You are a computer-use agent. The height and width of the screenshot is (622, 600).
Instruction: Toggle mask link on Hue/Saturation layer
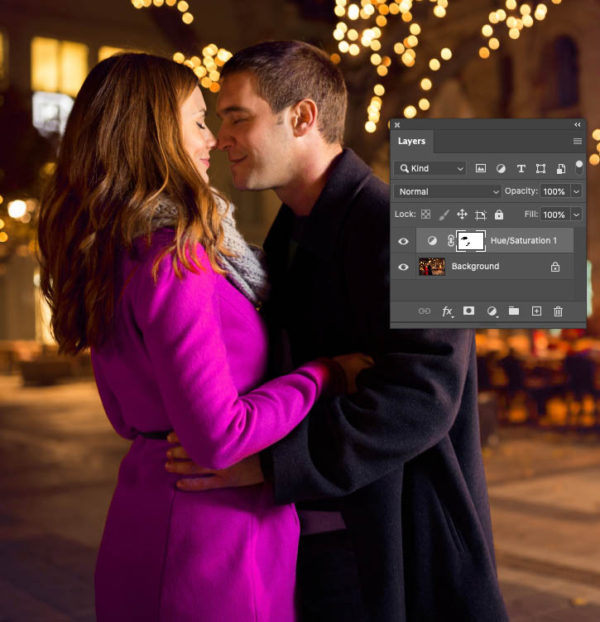451,240
